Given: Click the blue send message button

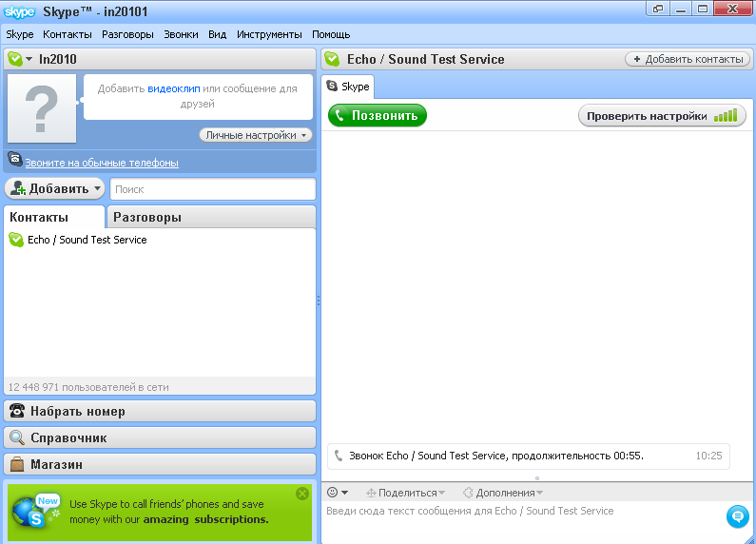Looking at the screenshot, I should coord(738,516).
